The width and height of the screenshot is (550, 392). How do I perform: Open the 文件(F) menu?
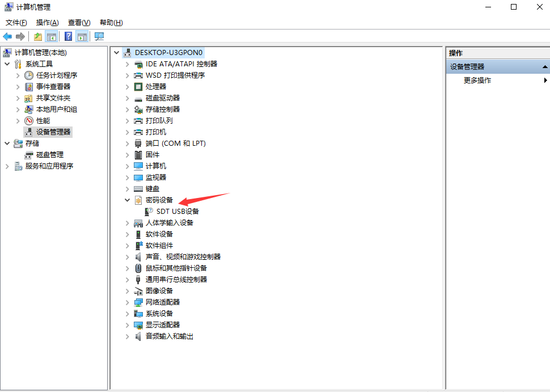coord(16,23)
